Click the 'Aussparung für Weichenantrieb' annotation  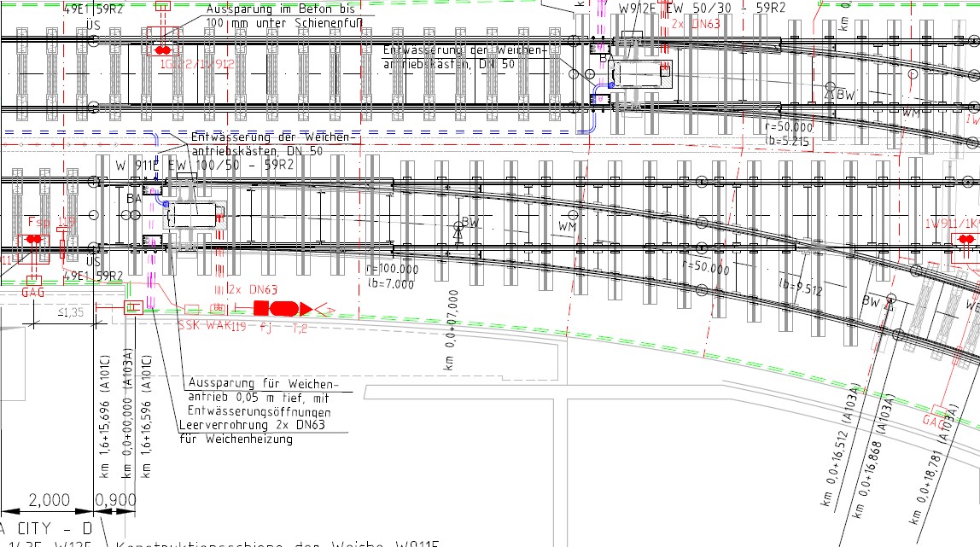[x=263, y=386]
